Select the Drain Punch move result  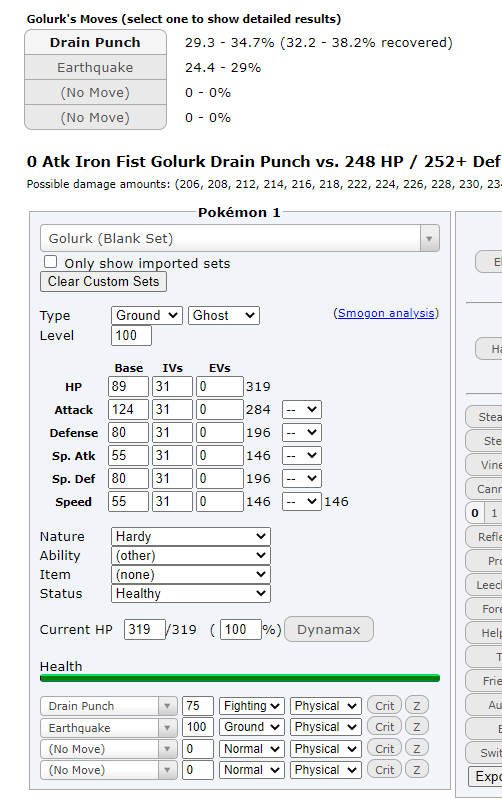(95, 42)
